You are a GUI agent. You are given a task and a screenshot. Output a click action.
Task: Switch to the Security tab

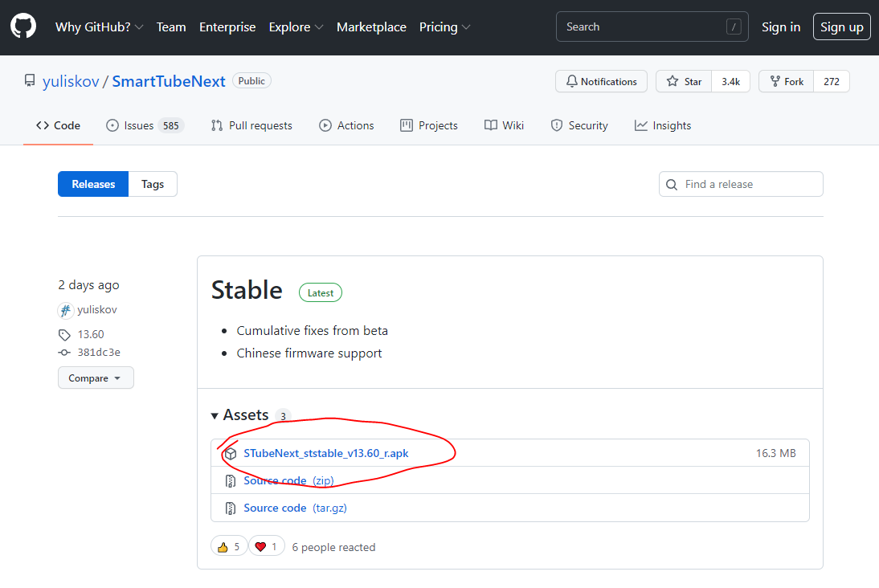pyautogui.click(x=579, y=125)
